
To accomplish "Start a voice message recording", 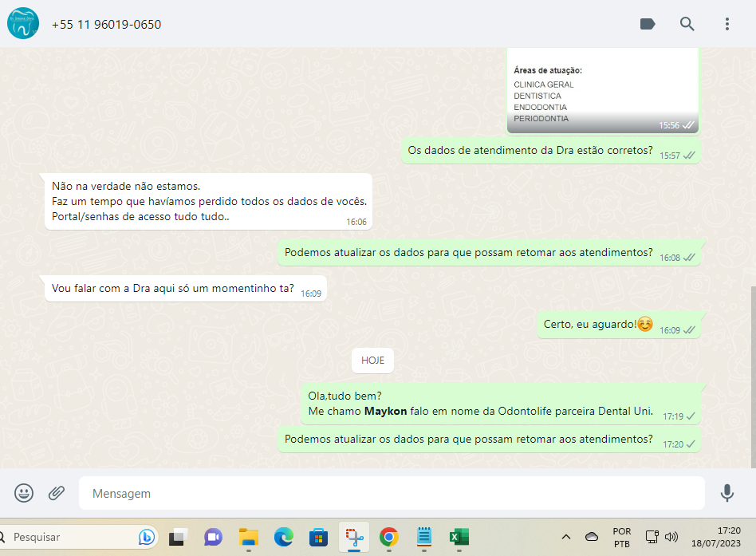I will pyautogui.click(x=727, y=493).
